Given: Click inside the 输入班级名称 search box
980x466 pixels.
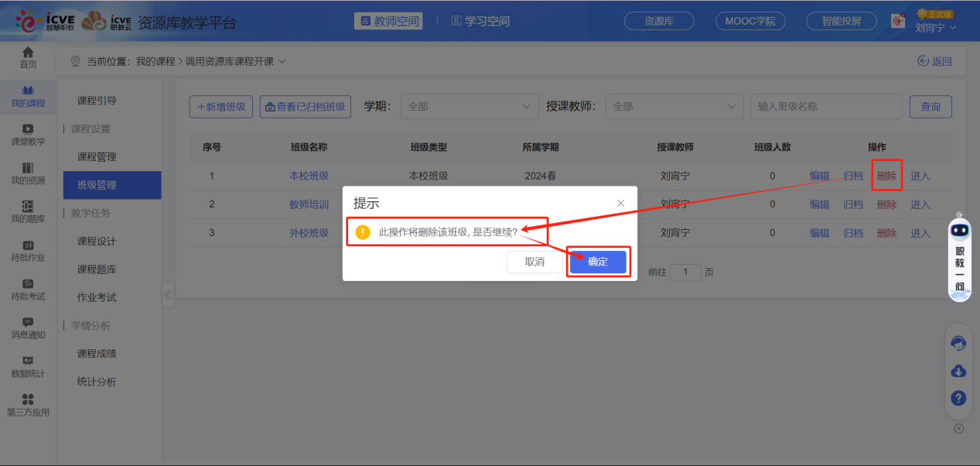Looking at the screenshot, I should [825, 106].
